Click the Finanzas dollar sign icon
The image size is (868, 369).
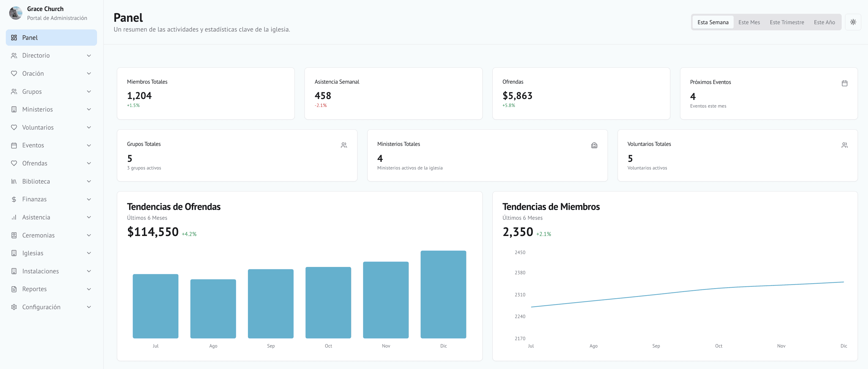click(x=14, y=199)
